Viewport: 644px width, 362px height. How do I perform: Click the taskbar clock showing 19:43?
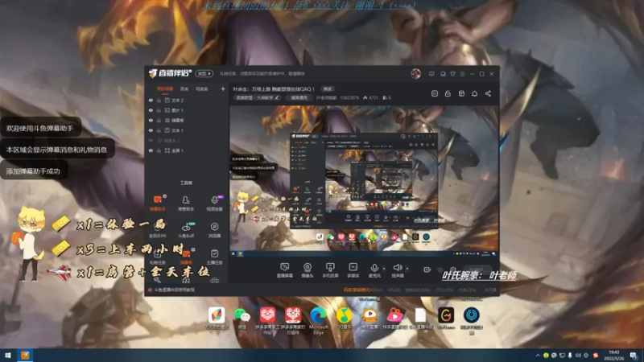pos(613,356)
